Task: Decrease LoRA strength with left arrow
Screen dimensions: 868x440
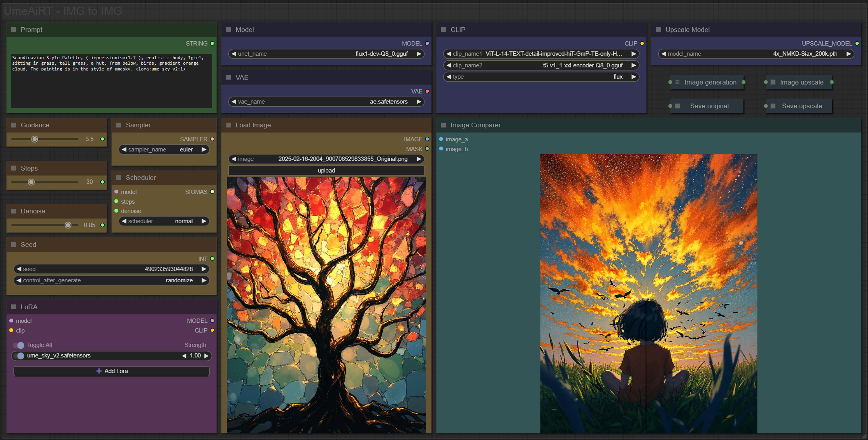Action: point(184,356)
